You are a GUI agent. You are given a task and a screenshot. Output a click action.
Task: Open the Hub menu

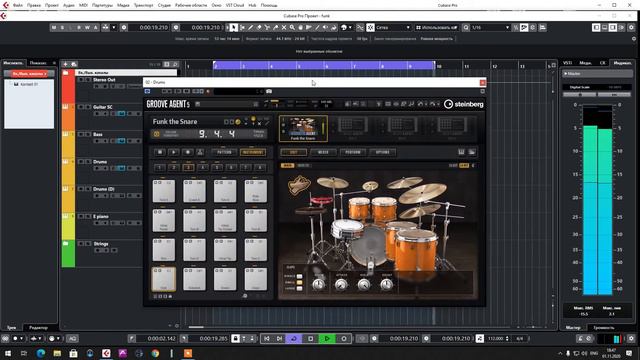(252, 5)
